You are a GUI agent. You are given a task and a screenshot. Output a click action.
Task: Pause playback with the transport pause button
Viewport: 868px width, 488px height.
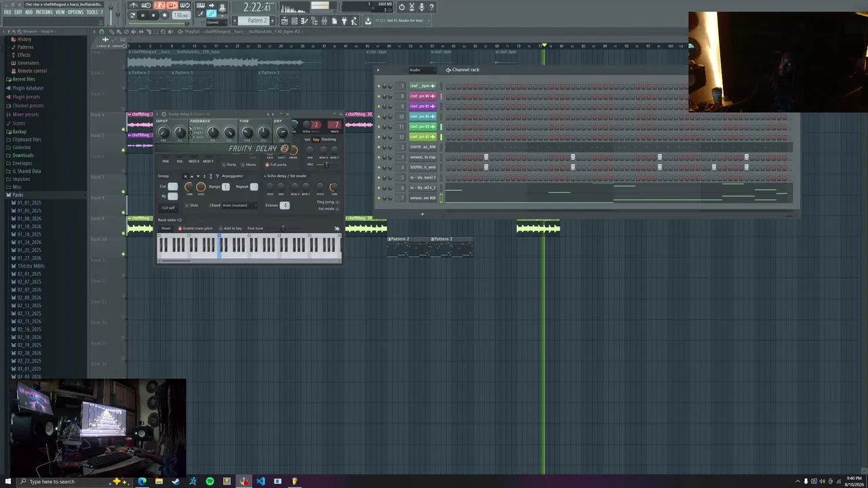coord(143,16)
